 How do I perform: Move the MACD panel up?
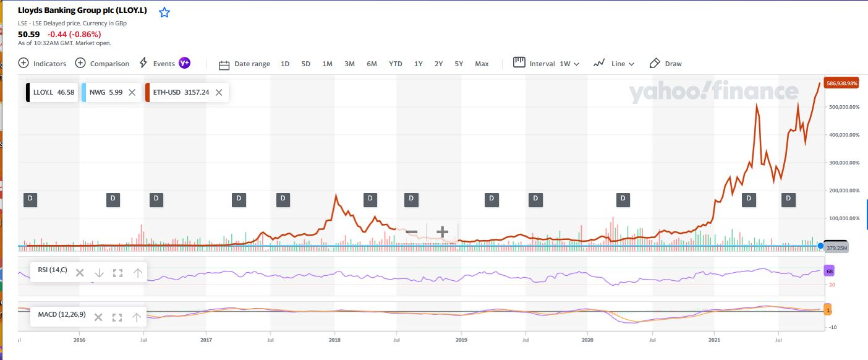coord(137,317)
